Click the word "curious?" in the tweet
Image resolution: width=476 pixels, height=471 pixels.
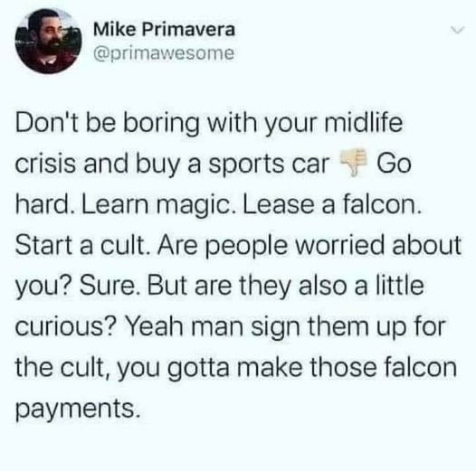(65, 327)
